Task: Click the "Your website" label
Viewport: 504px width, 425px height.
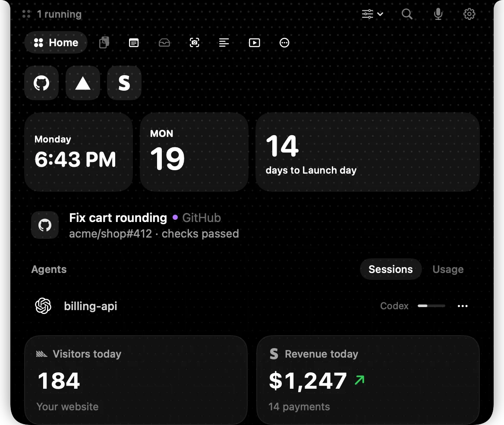Action: 67,407
